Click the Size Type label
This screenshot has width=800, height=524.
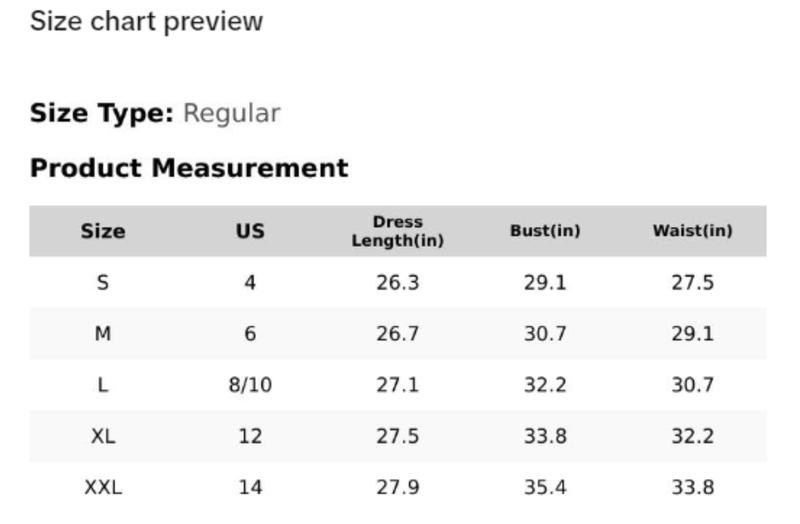click(x=102, y=113)
